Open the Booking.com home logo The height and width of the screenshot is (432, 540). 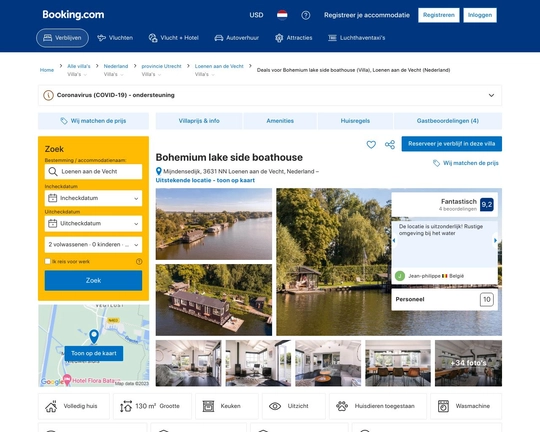(x=73, y=14)
